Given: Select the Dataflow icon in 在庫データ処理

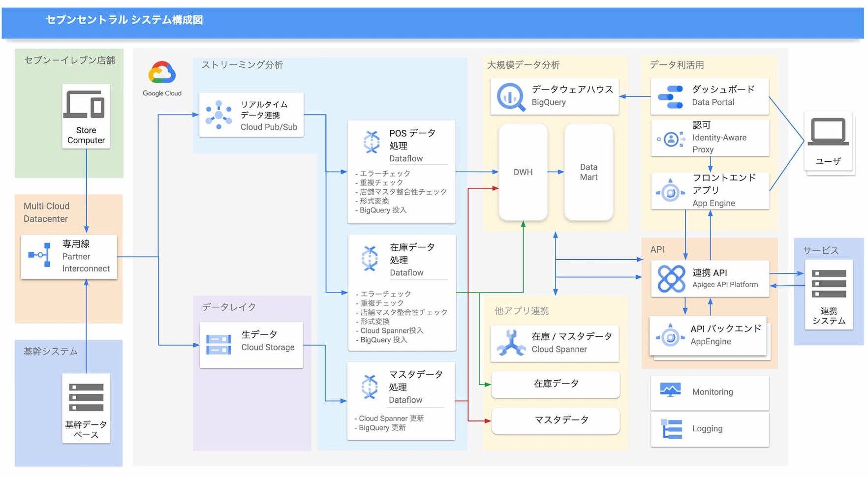Looking at the screenshot, I should coord(370,258).
